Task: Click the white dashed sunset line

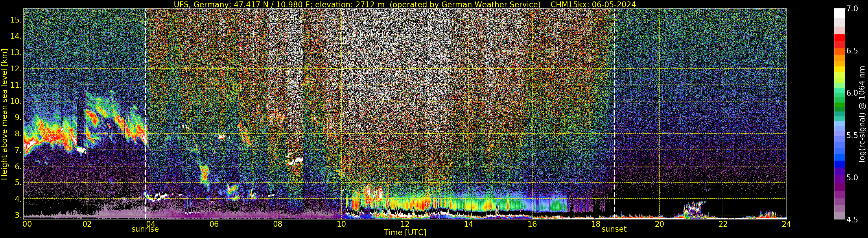Action: (614, 114)
